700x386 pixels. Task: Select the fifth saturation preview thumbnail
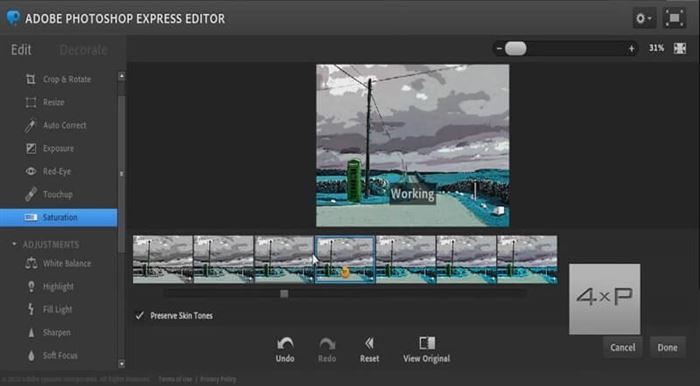[406, 259]
